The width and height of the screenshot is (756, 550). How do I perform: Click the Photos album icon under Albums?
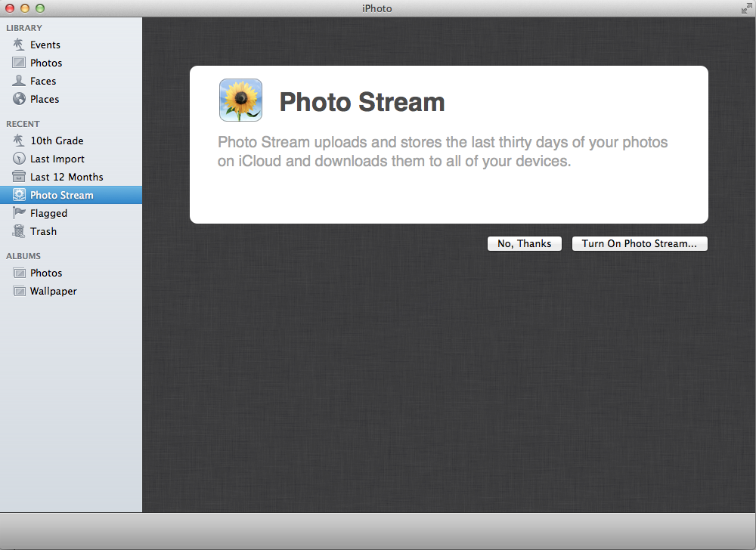tap(19, 273)
